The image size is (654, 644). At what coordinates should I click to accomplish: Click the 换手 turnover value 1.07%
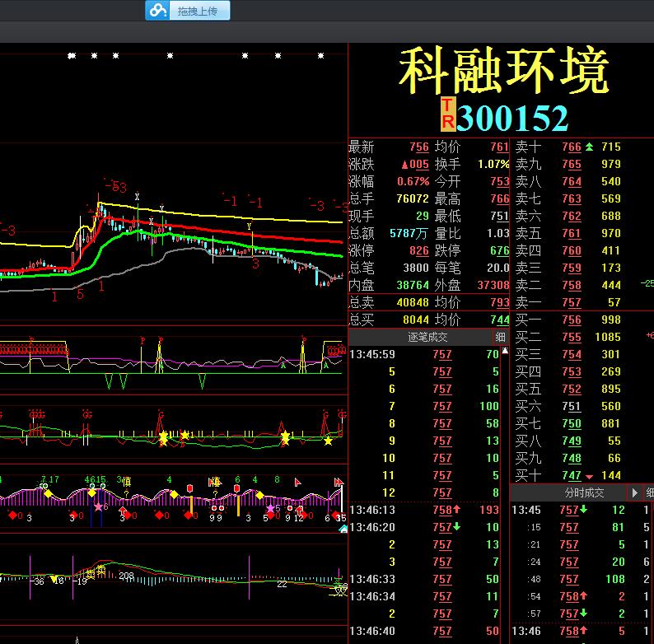(x=493, y=165)
